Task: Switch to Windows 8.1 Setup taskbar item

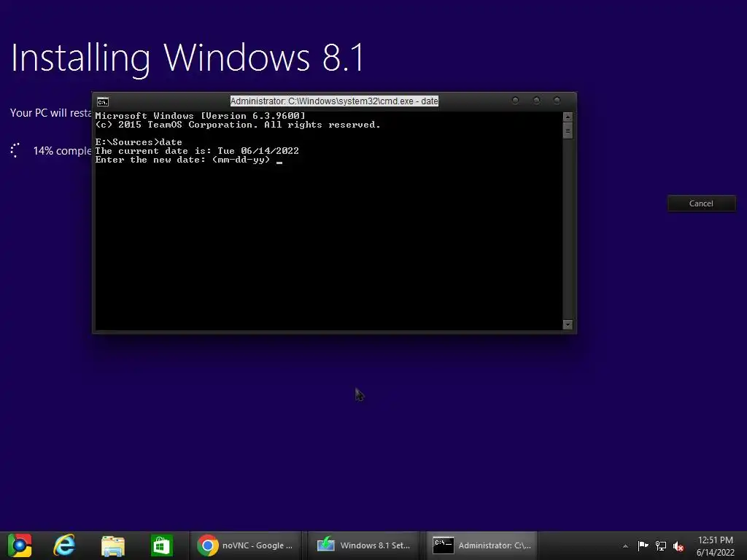Action: tap(363, 545)
